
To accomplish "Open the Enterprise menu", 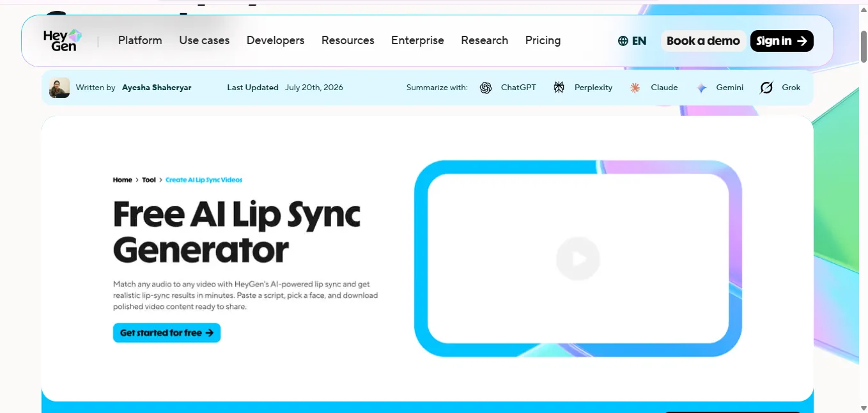I will pyautogui.click(x=417, y=40).
